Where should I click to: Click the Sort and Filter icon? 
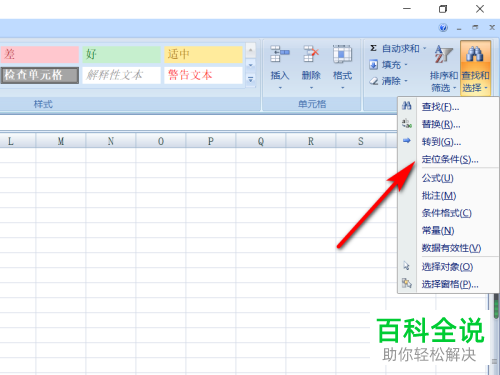[444, 54]
